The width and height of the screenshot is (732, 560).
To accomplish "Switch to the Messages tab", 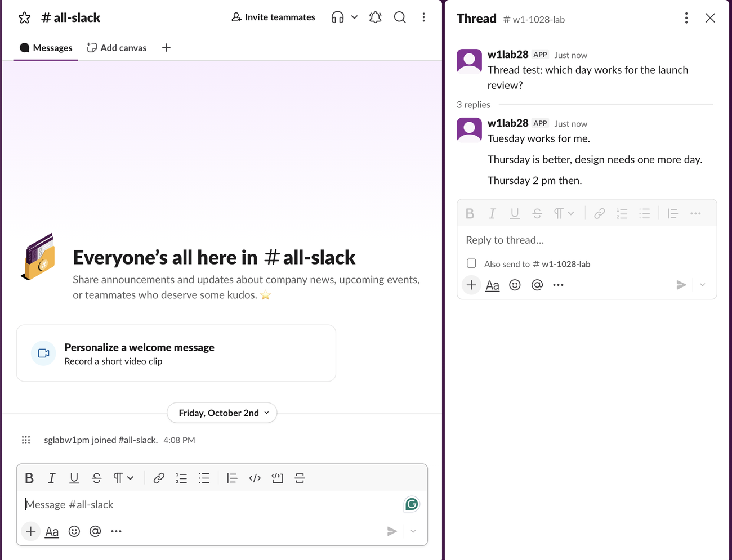I will point(46,48).
